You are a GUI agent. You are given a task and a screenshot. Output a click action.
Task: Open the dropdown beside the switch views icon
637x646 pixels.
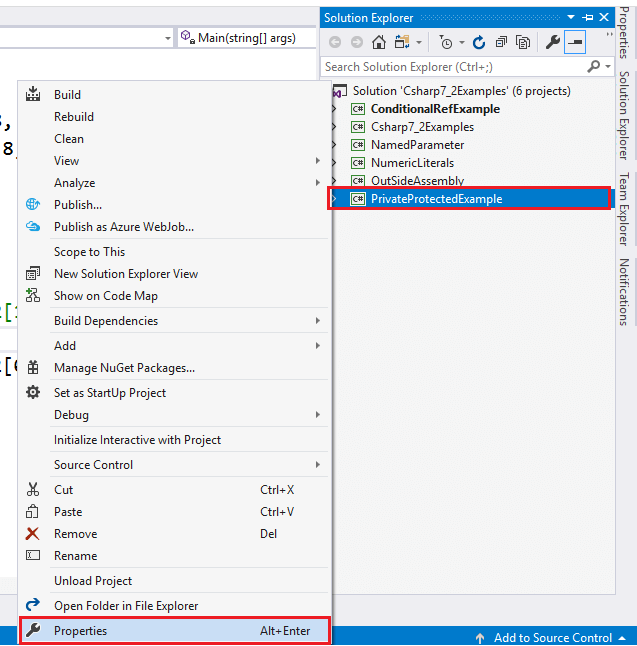point(419,42)
